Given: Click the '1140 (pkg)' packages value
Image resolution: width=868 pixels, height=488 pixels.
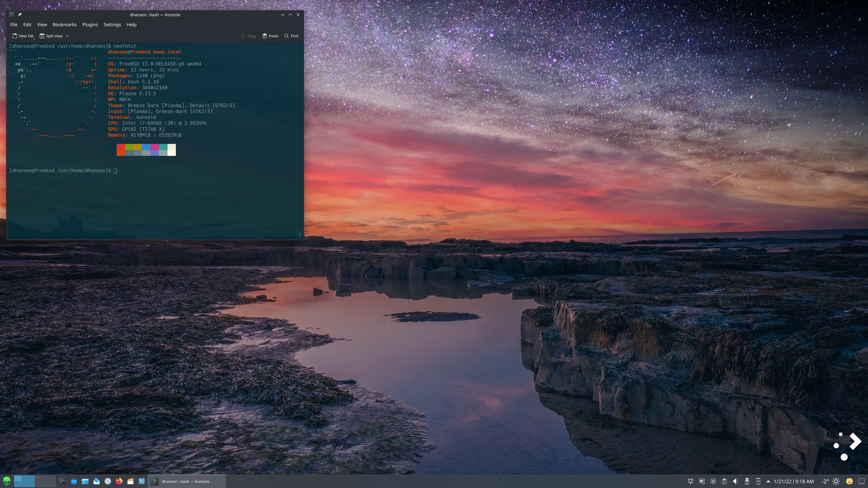Looking at the screenshot, I should [x=150, y=76].
